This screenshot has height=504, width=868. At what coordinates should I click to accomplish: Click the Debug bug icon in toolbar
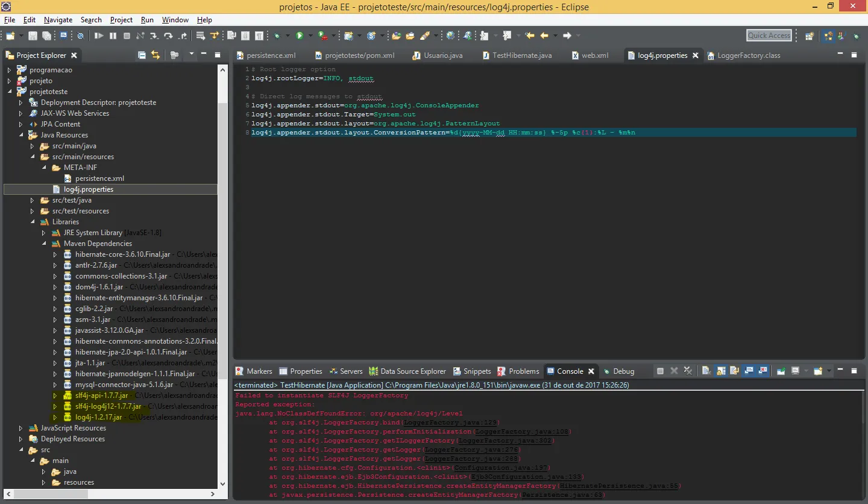(277, 36)
